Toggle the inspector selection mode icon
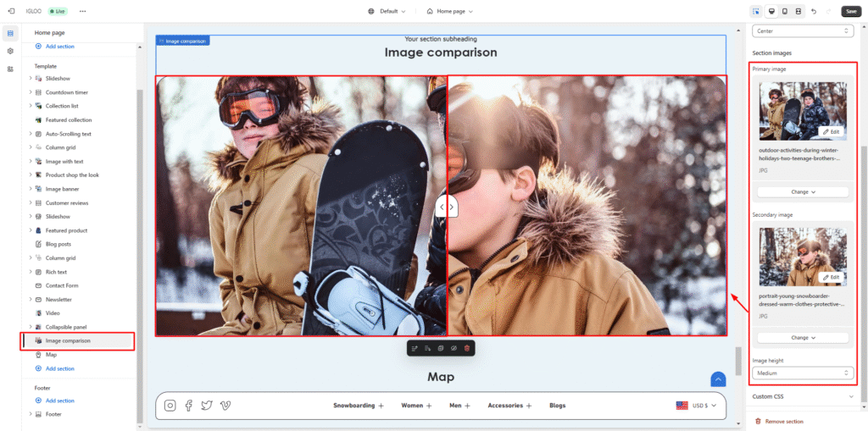Viewport: 868px width, 431px height. pyautogui.click(x=755, y=11)
